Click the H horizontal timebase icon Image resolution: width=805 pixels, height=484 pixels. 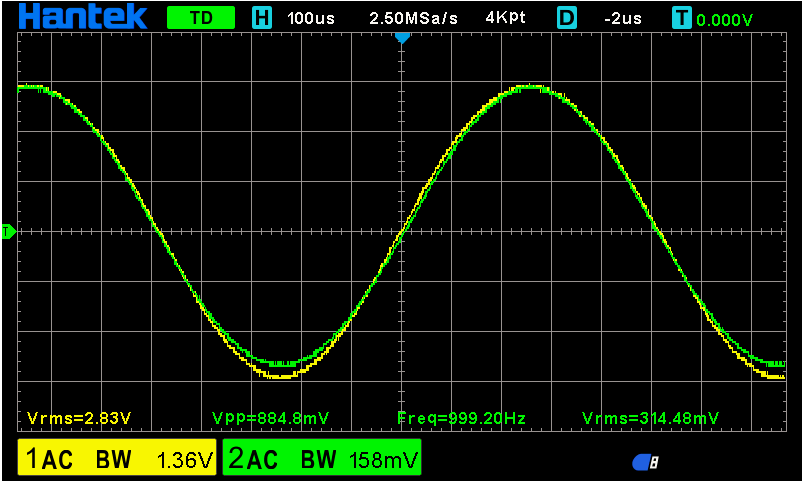262,18
